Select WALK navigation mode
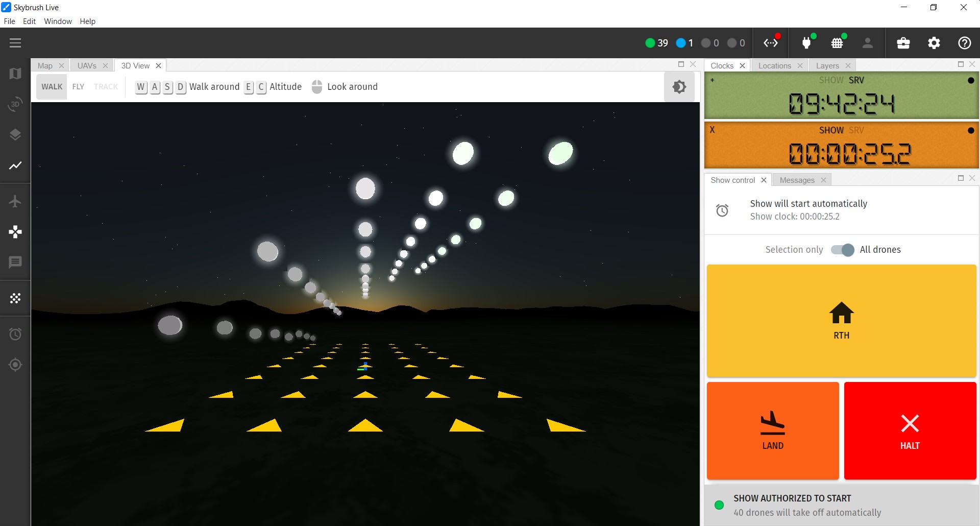The height and width of the screenshot is (526, 980). coord(52,87)
